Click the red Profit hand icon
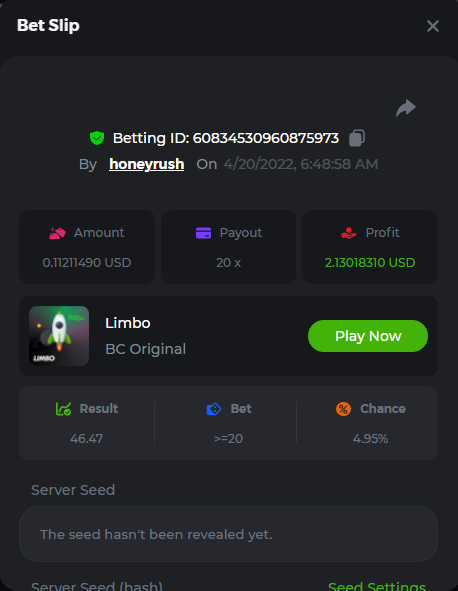This screenshot has width=458, height=591. click(349, 233)
